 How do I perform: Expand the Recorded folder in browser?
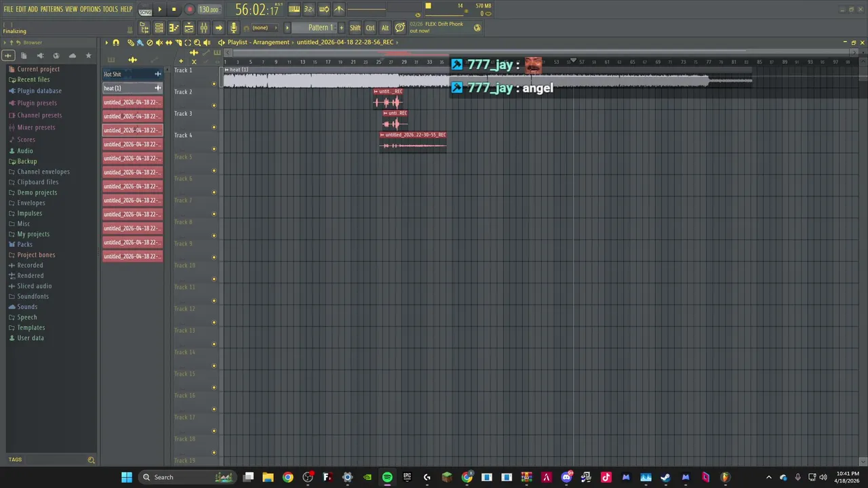click(x=30, y=265)
